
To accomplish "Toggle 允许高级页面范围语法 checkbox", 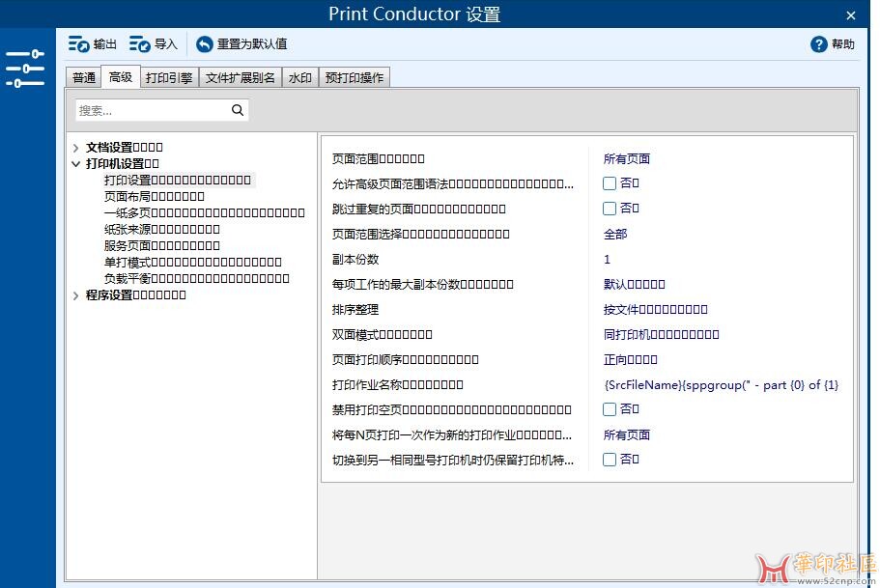I will pos(610,182).
